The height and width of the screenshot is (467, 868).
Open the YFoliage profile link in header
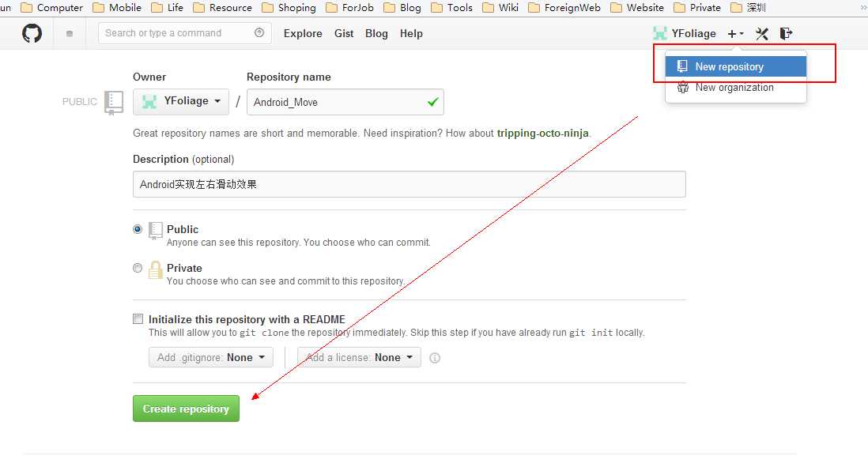[x=693, y=34]
